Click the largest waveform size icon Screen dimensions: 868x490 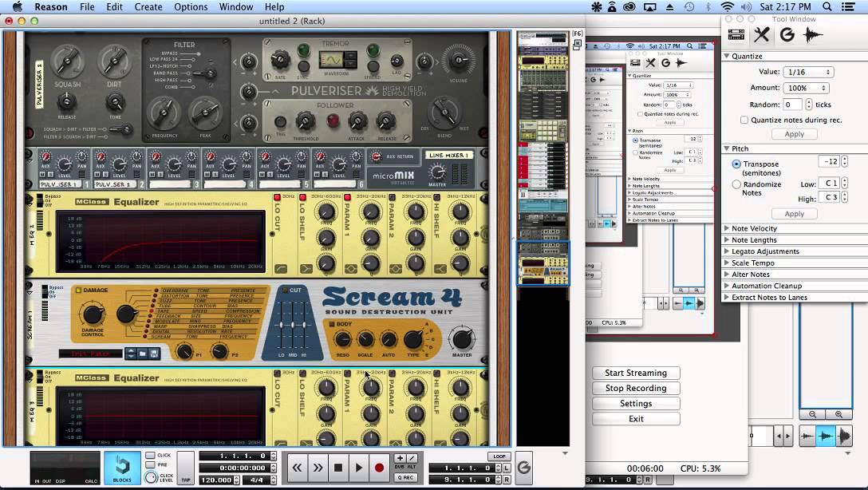(843, 437)
